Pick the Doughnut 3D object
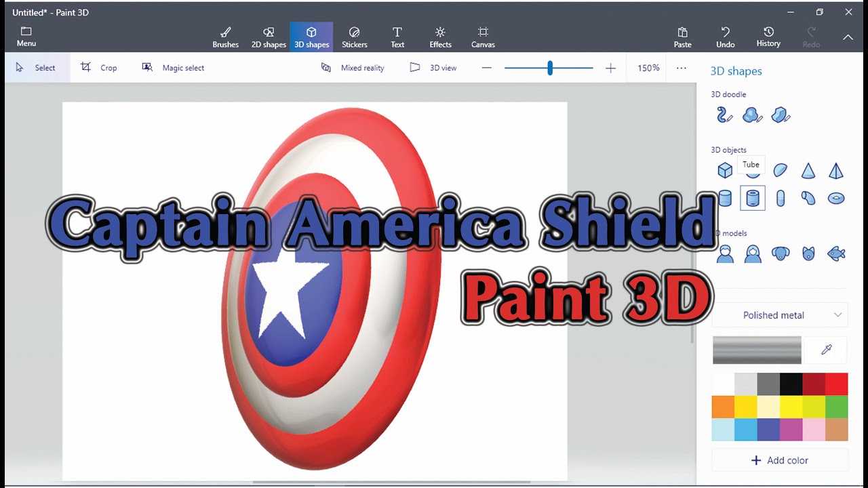This screenshot has width=868, height=488. (836, 199)
